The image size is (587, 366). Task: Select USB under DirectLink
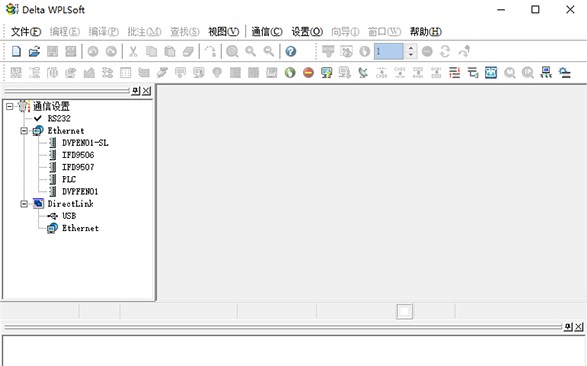pos(69,216)
